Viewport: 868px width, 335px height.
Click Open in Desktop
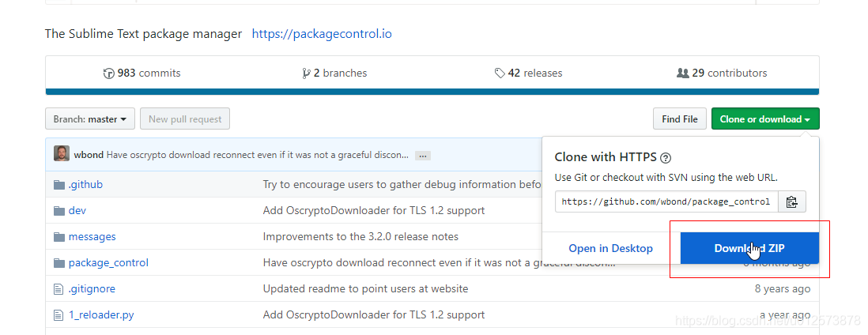pos(610,248)
